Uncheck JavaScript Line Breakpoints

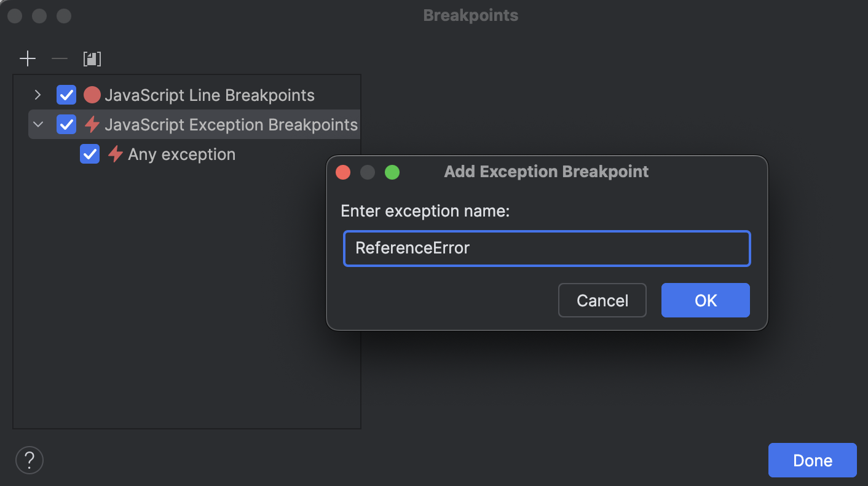point(66,95)
